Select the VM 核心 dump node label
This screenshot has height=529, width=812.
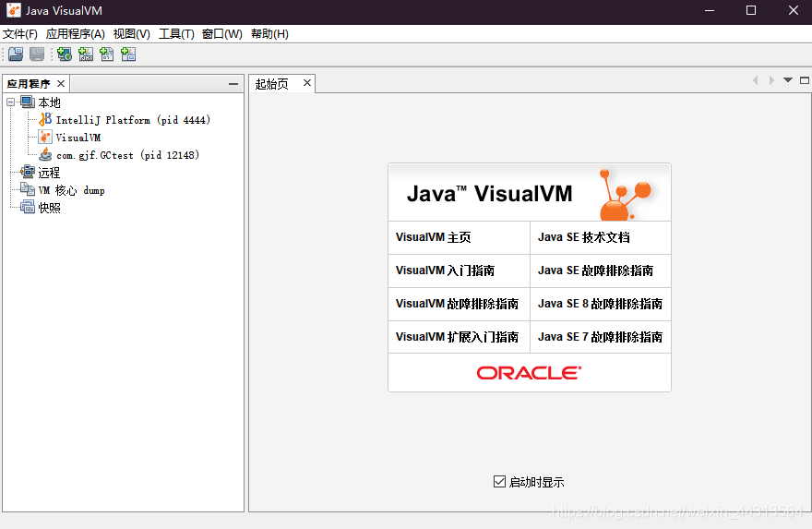(71, 190)
